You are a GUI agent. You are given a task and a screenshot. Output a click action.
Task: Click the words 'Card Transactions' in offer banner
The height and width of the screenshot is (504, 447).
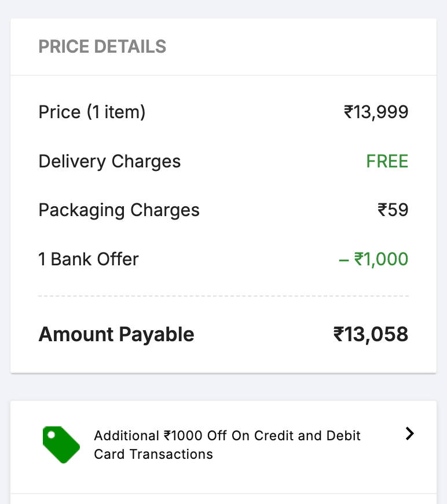tap(153, 454)
